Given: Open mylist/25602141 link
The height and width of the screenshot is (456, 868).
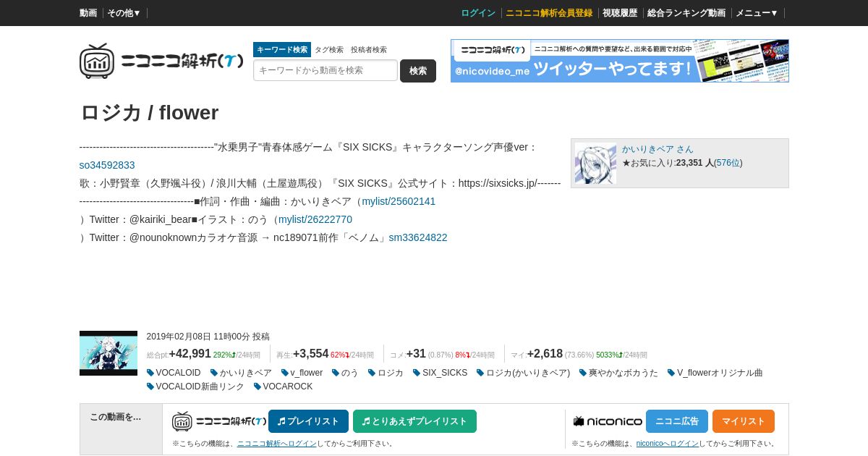Looking at the screenshot, I should (399, 201).
